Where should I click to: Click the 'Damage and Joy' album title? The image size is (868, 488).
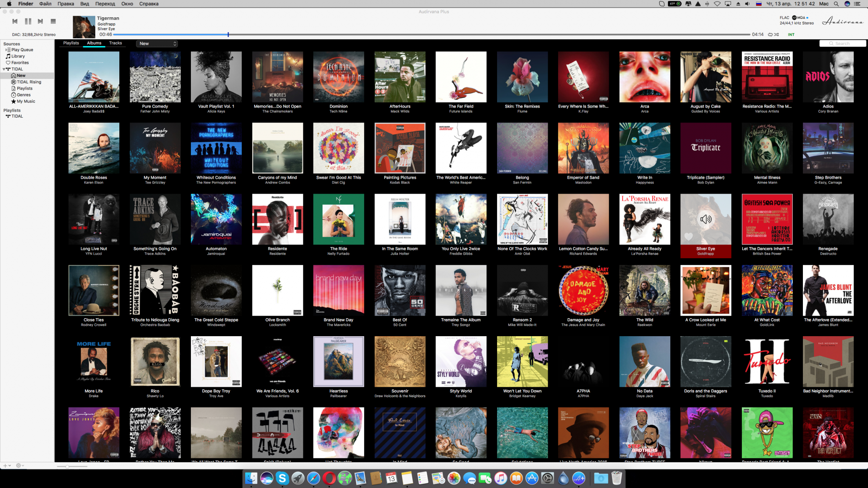583,320
